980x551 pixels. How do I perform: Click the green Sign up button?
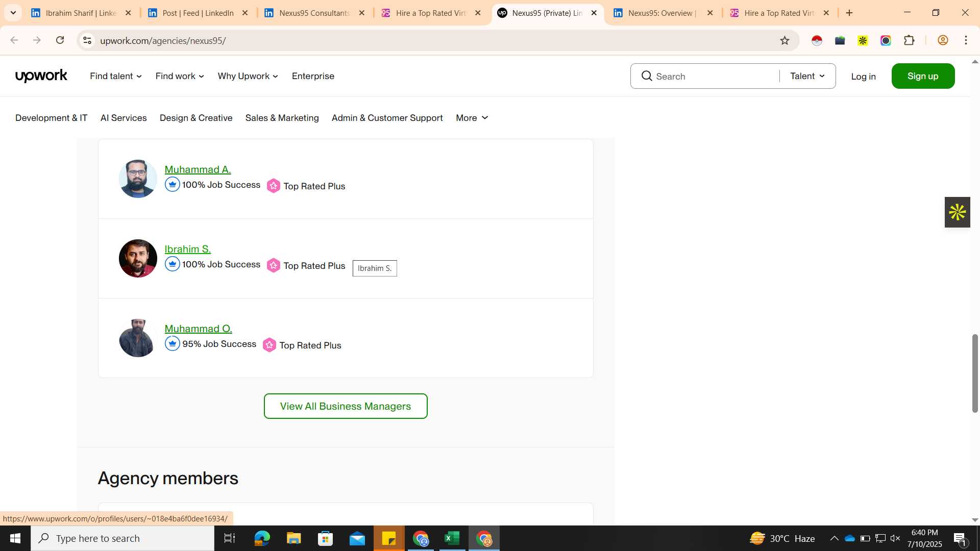tap(923, 76)
